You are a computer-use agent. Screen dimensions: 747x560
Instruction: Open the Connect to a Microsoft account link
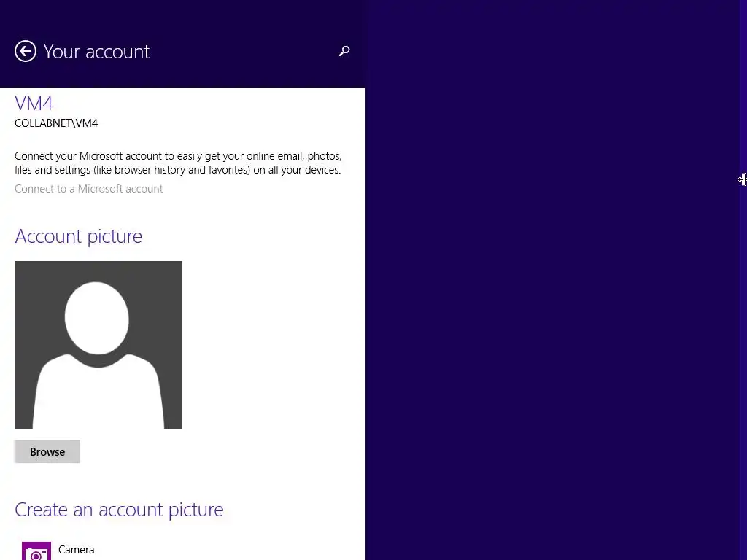[89, 189]
